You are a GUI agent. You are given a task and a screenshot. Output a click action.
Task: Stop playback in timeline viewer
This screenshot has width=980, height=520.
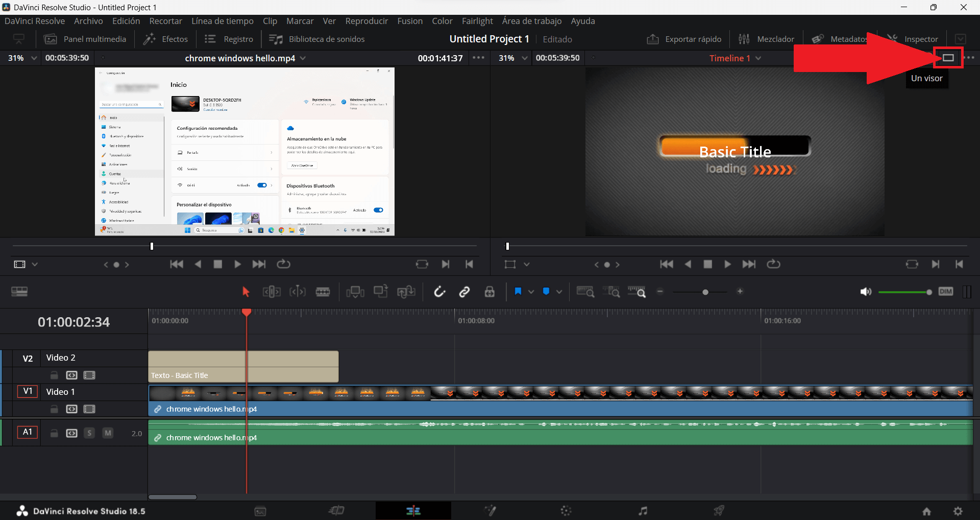pos(707,264)
